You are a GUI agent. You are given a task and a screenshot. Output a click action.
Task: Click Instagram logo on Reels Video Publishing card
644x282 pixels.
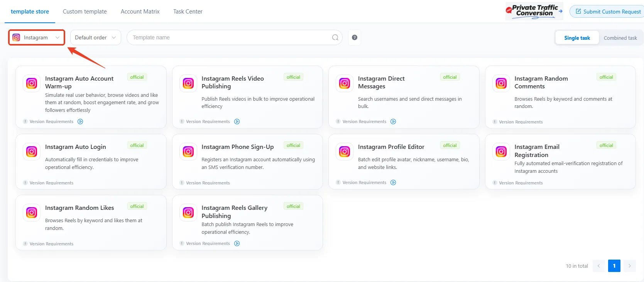[x=188, y=83]
